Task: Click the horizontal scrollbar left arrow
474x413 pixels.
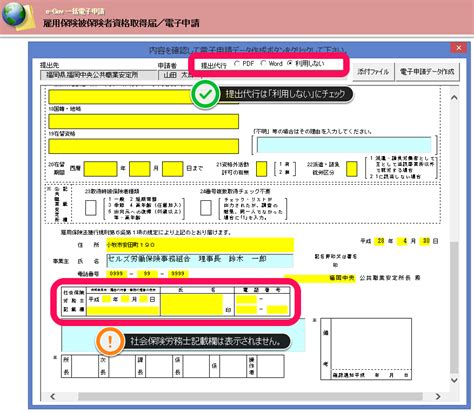Action: point(53,396)
